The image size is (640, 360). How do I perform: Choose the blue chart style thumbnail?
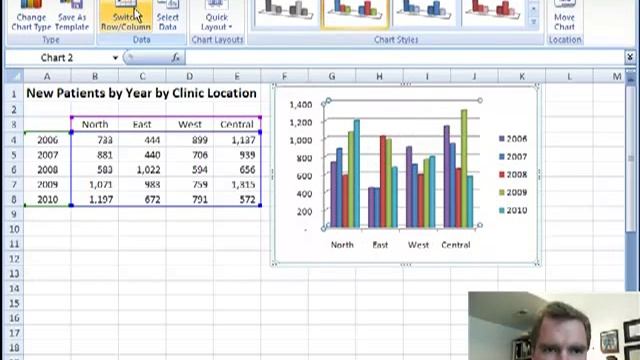[x=424, y=12]
